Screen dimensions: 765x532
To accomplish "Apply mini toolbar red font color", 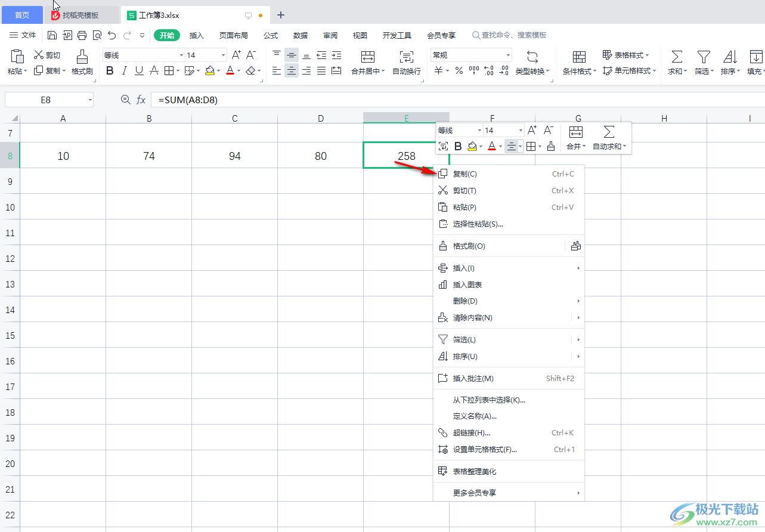I will [x=492, y=146].
